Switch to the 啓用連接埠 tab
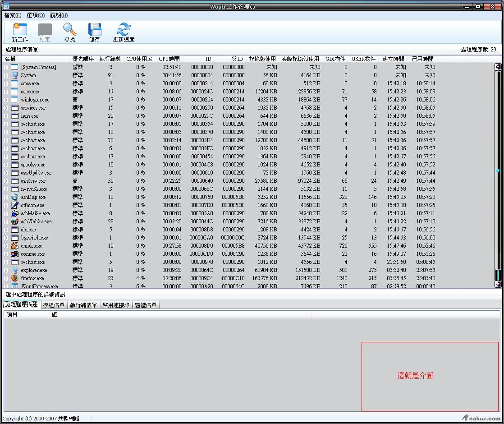This screenshot has width=504, height=424. 116,305
